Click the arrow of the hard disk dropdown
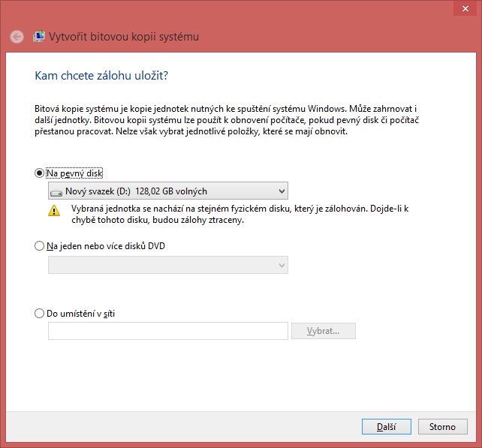The image size is (482, 448). [x=281, y=191]
